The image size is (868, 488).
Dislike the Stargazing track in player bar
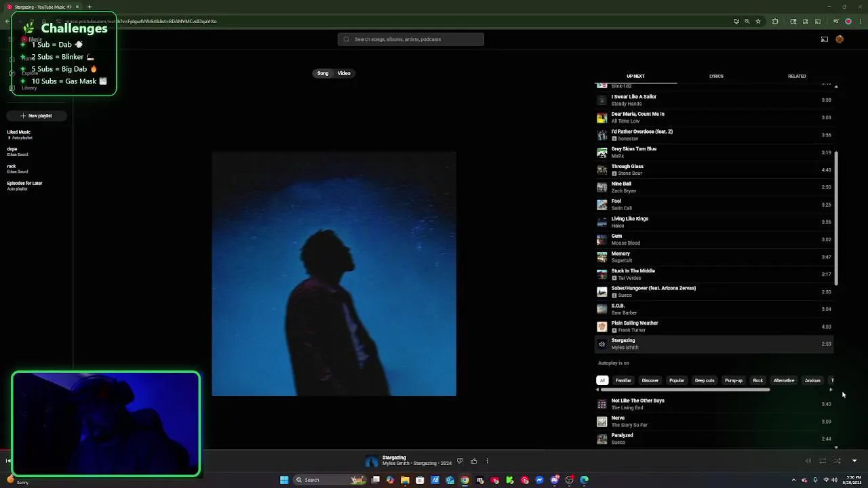(x=460, y=461)
